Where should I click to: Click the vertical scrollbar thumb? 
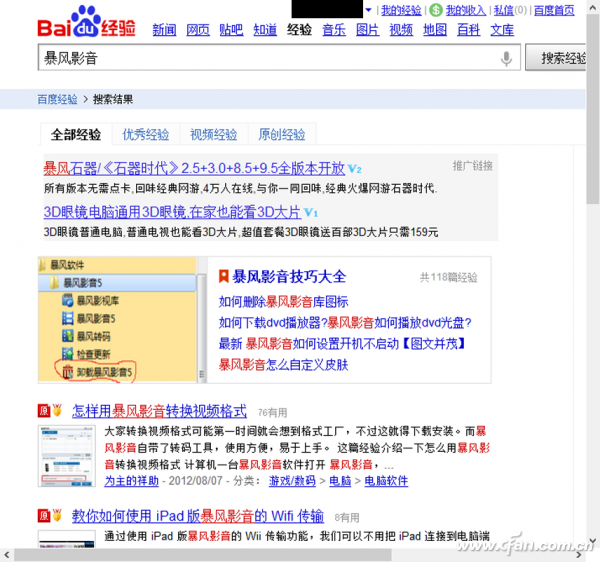pos(593,109)
